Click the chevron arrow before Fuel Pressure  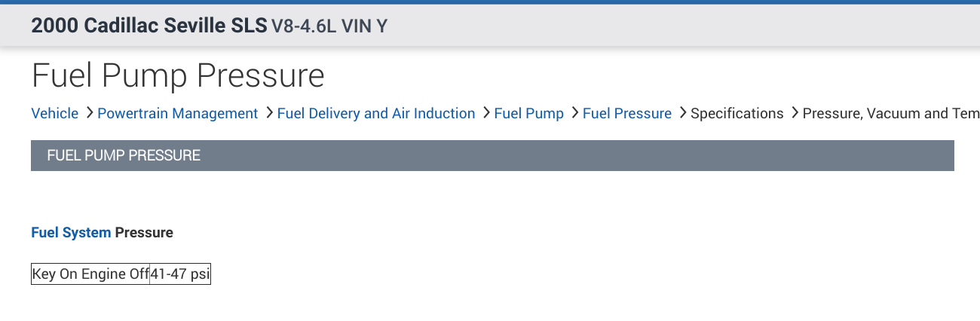[574, 113]
